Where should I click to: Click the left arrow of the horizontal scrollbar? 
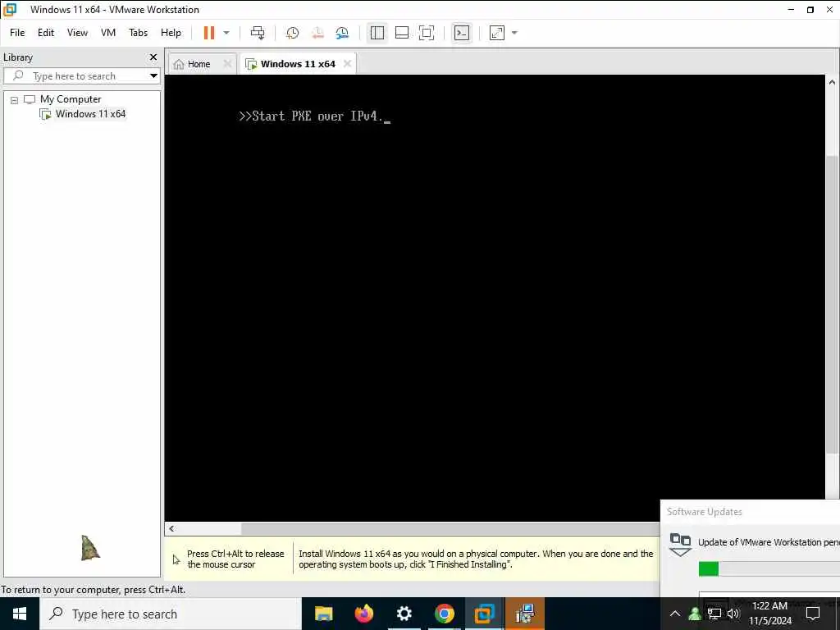[x=171, y=529]
